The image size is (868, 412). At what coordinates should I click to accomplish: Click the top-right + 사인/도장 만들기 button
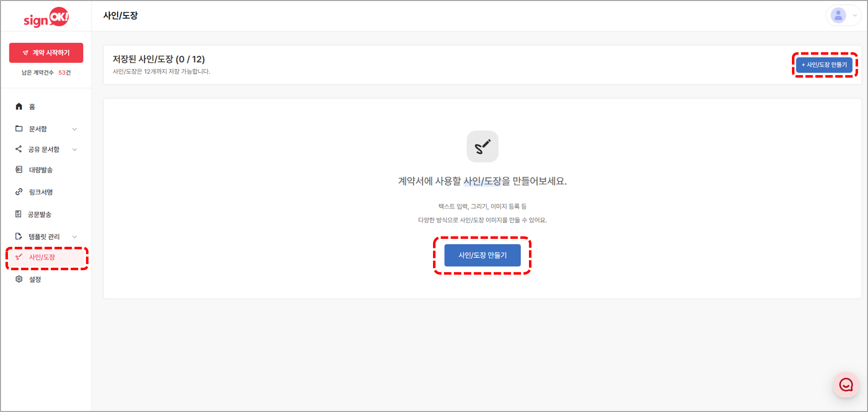pos(824,65)
